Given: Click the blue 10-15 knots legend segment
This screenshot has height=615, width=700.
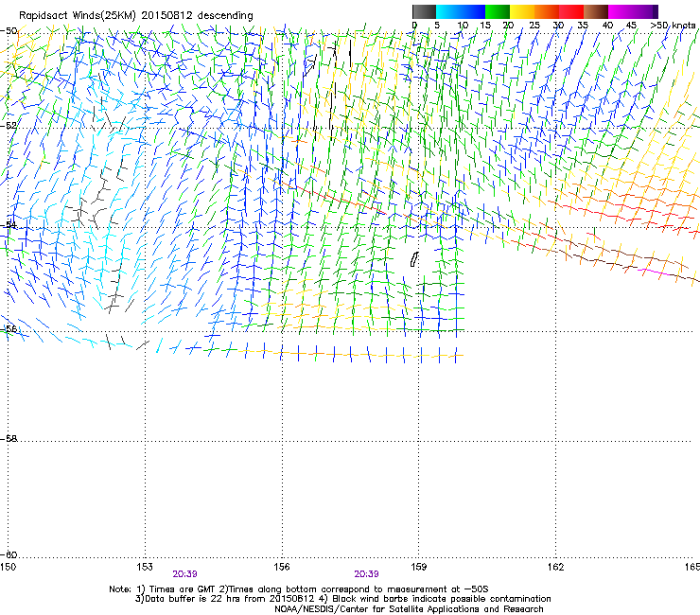Looking at the screenshot, I should [473, 11].
